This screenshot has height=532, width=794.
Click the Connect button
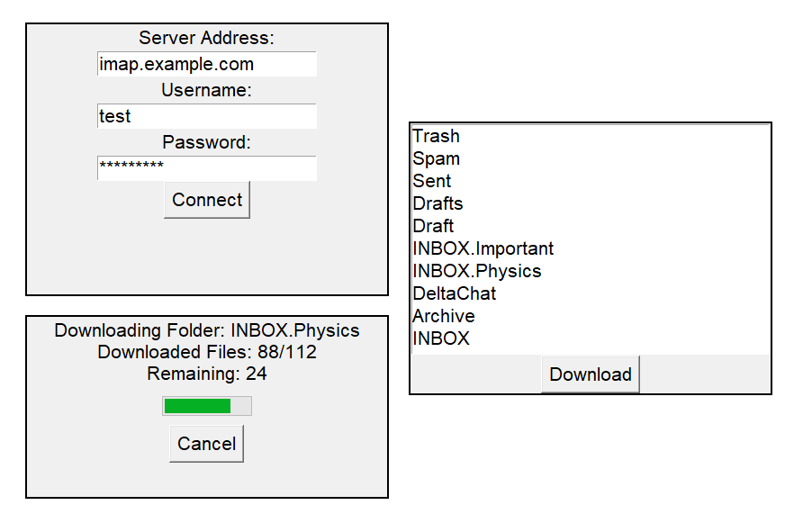[x=207, y=200]
